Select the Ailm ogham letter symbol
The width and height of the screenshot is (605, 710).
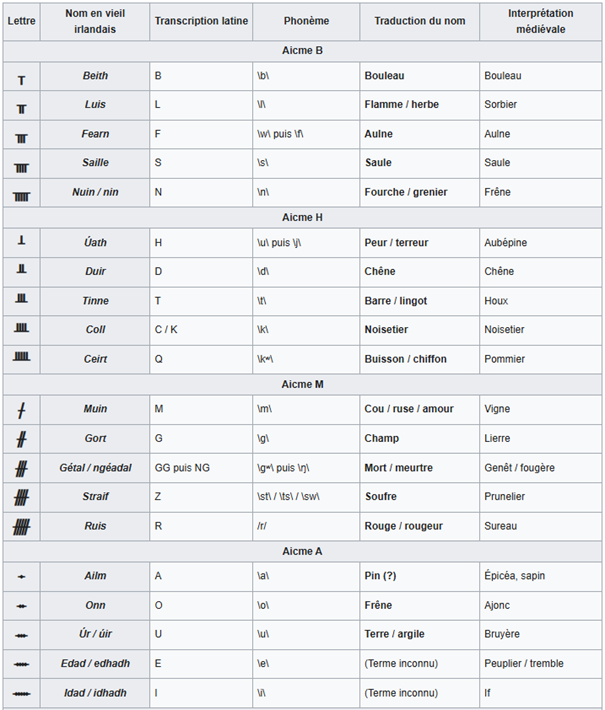[22, 577]
